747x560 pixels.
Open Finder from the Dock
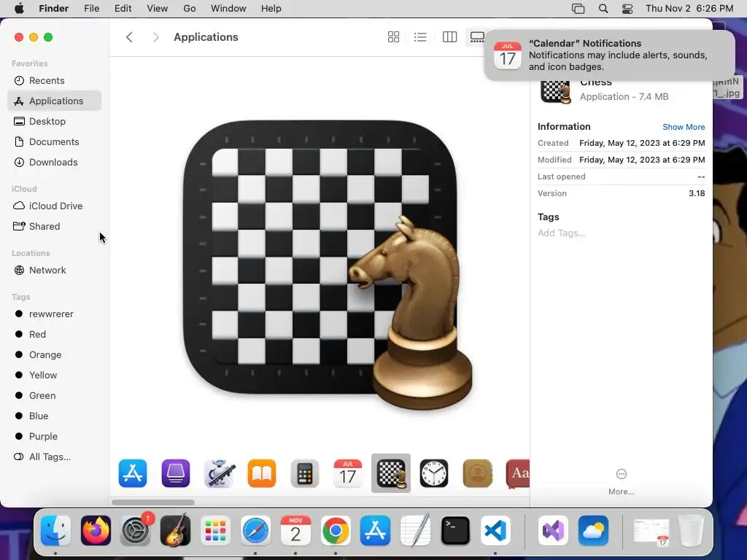coord(55,531)
